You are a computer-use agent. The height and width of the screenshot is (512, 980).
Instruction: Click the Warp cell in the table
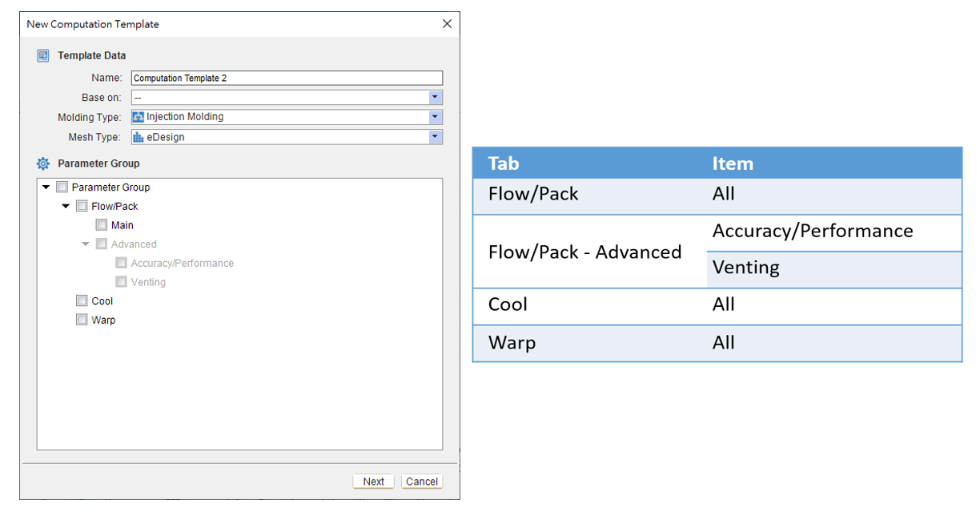[x=590, y=343]
